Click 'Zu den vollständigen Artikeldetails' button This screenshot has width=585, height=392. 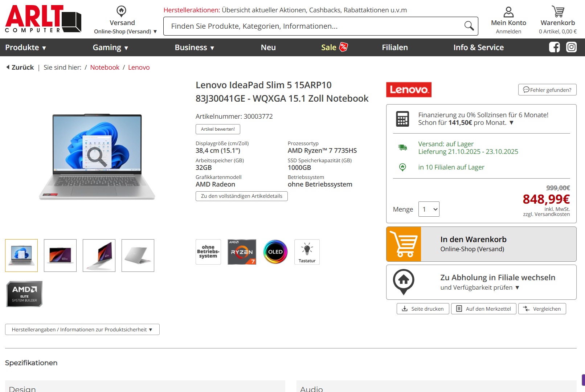[242, 196]
